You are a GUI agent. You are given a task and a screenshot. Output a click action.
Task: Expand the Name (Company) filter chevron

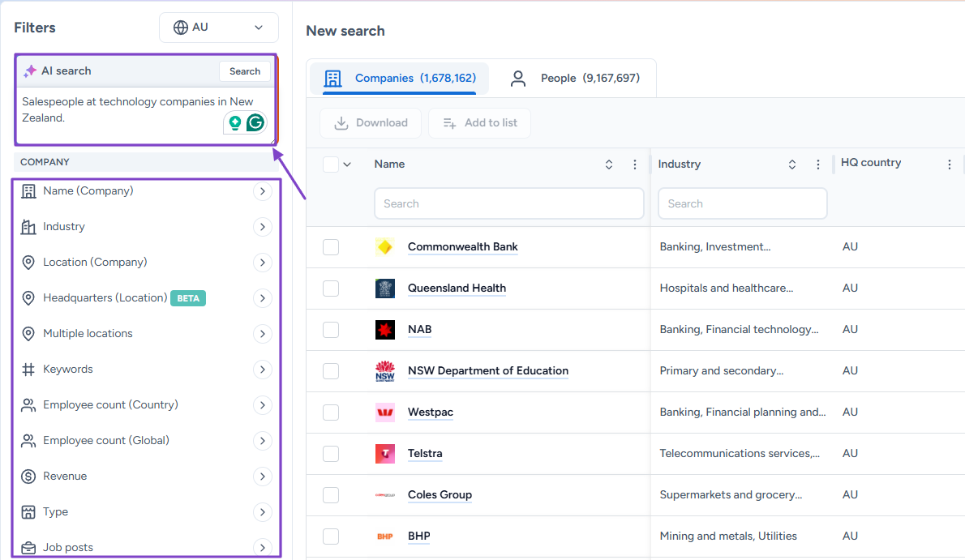tap(262, 191)
